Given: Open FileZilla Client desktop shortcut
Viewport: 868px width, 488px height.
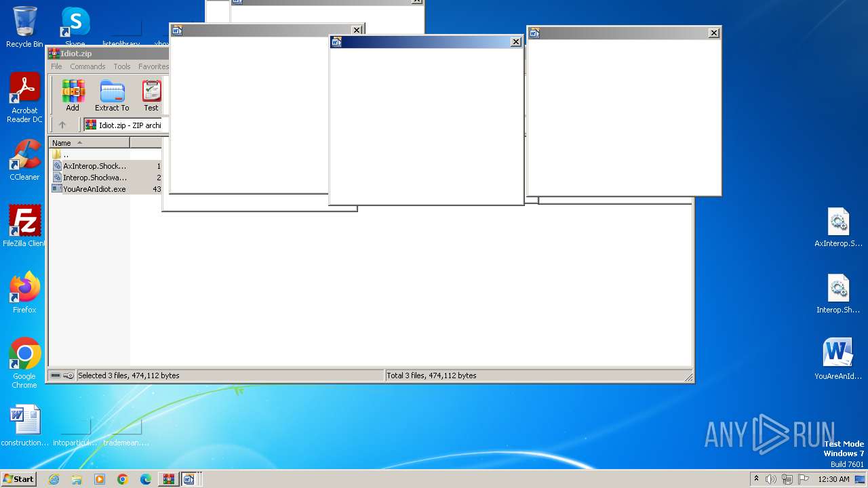Looking at the screenshot, I should (x=24, y=226).
